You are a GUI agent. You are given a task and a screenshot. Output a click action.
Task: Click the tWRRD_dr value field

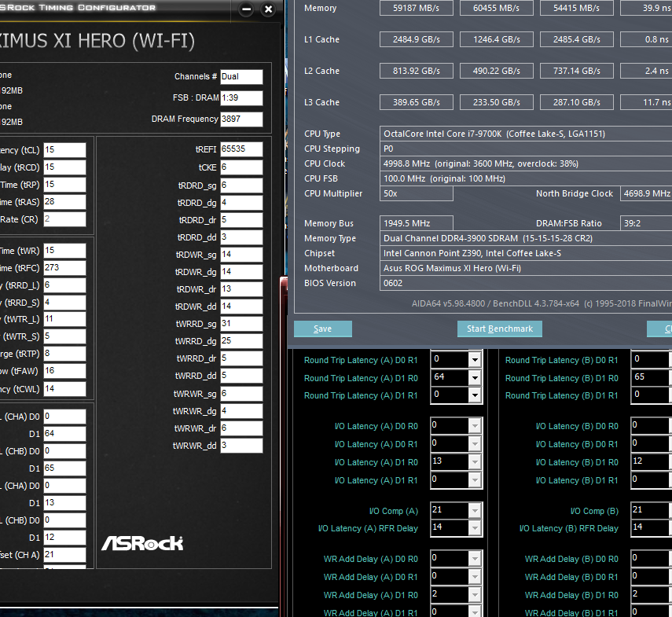click(x=241, y=358)
